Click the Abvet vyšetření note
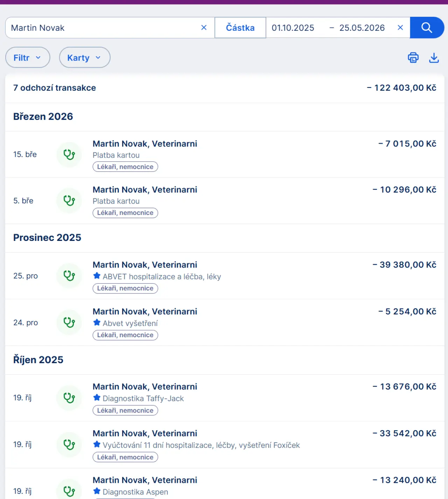Image resolution: width=448 pixels, height=499 pixels. (x=130, y=323)
